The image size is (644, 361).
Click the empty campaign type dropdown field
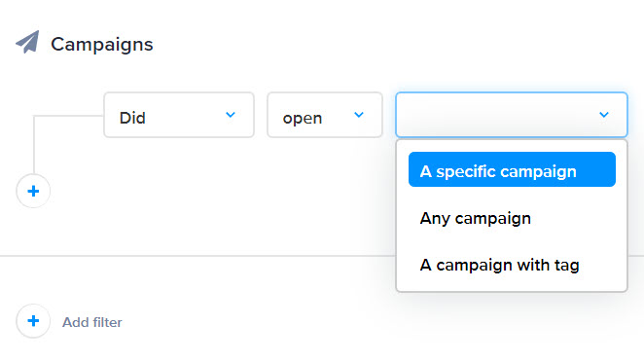512,115
